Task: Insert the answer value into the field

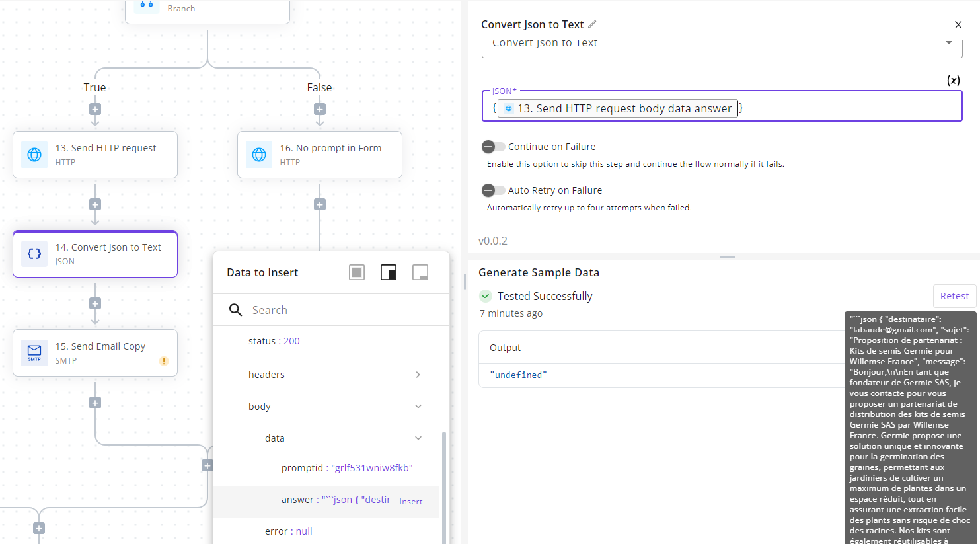Action: 411,502
